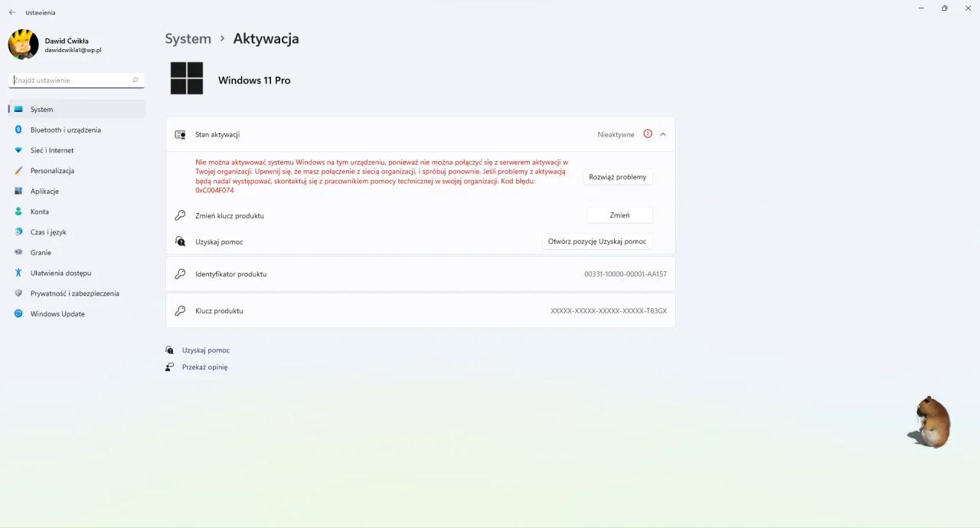Go to Ułatwienia dostępu settings
Screen dimensions: 980x528
(x=77, y=273)
